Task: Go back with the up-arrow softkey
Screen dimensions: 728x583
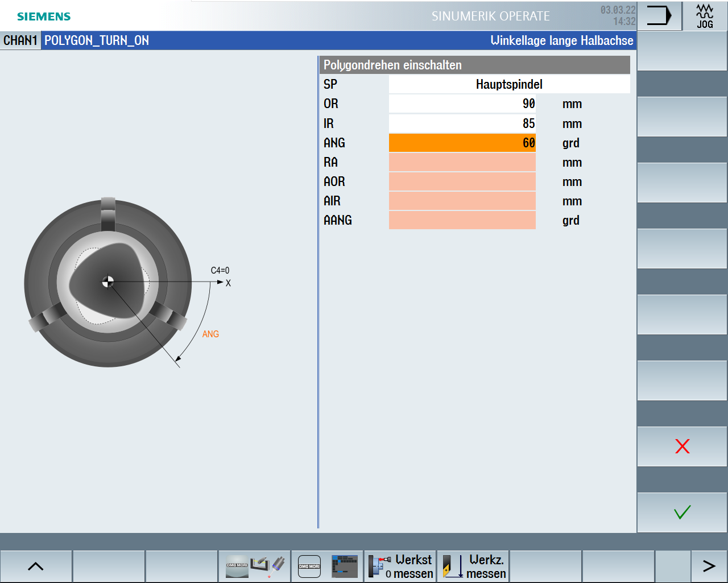Action: pos(36,566)
